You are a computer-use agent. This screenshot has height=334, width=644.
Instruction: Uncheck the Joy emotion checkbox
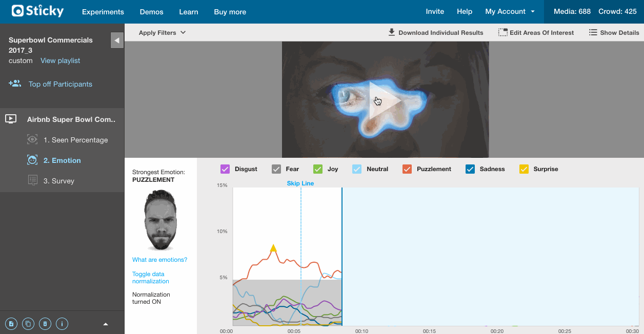(x=317, y=169)
